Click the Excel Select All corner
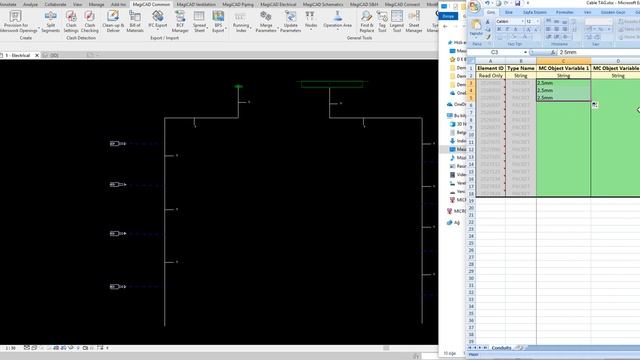 (x=471, y=61)
